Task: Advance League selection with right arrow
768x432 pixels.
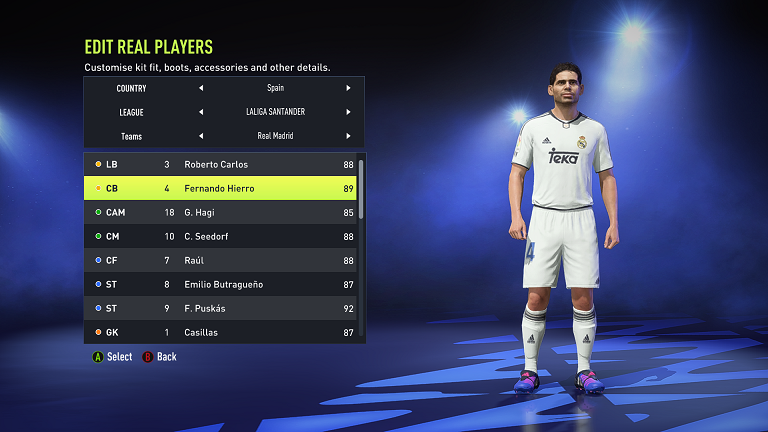Action: pyautogui.click(x=348, y=112)
